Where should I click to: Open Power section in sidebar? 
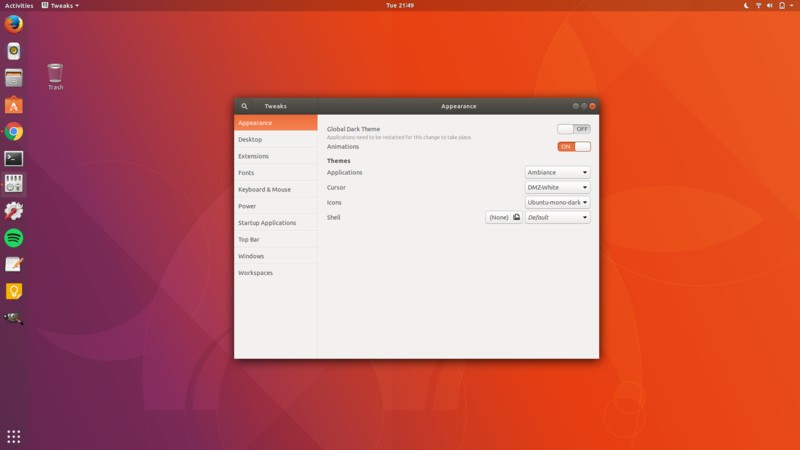[x=276, y=206]
